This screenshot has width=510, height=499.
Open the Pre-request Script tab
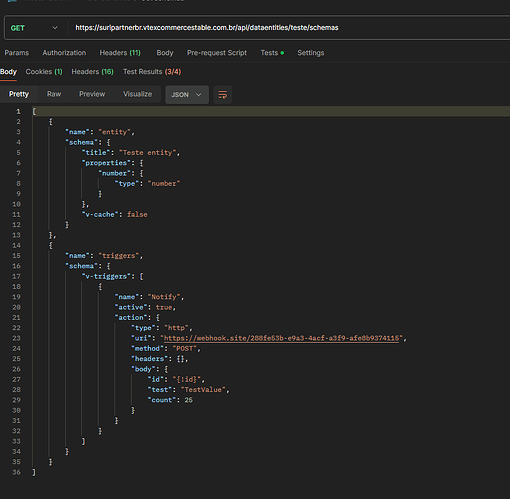click(217, 53)
